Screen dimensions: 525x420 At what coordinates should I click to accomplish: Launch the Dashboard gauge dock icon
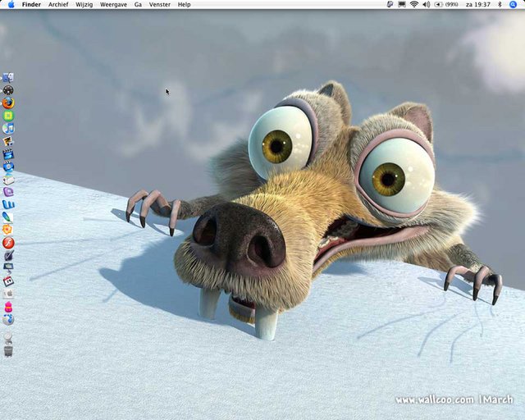pyautogui.click(x=8, y=90)
